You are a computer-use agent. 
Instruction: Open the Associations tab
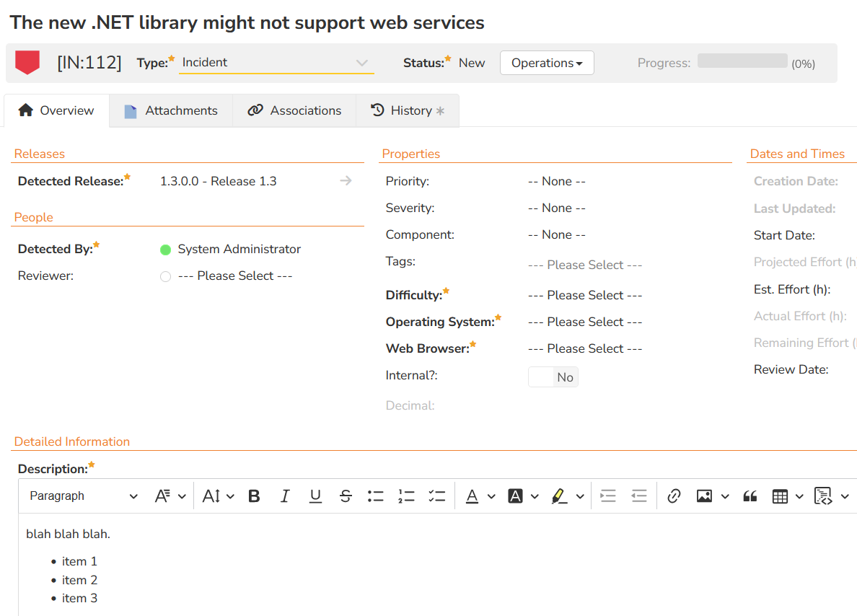[x=294, y=110]
